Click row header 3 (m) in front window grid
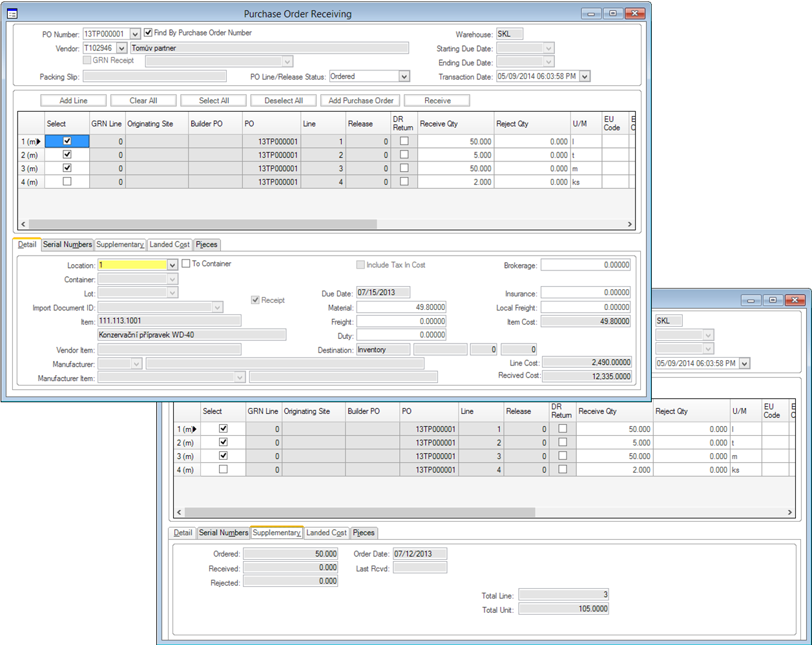812x645 pixels. pyautogui.click(x=31, y=169)
